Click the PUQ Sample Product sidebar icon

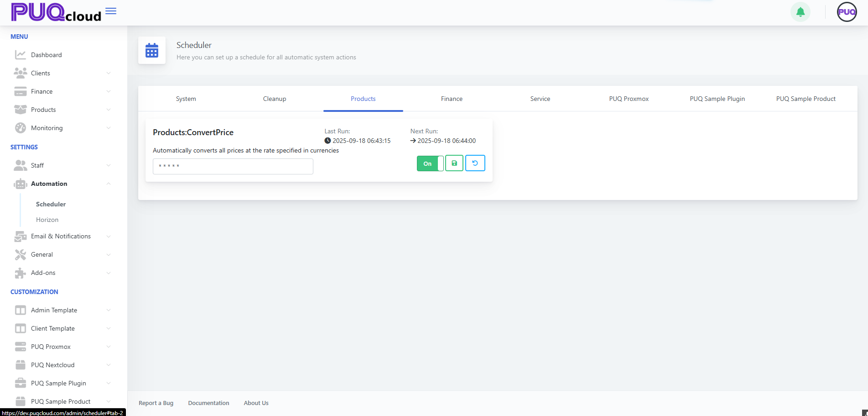(x=21, y=401)
